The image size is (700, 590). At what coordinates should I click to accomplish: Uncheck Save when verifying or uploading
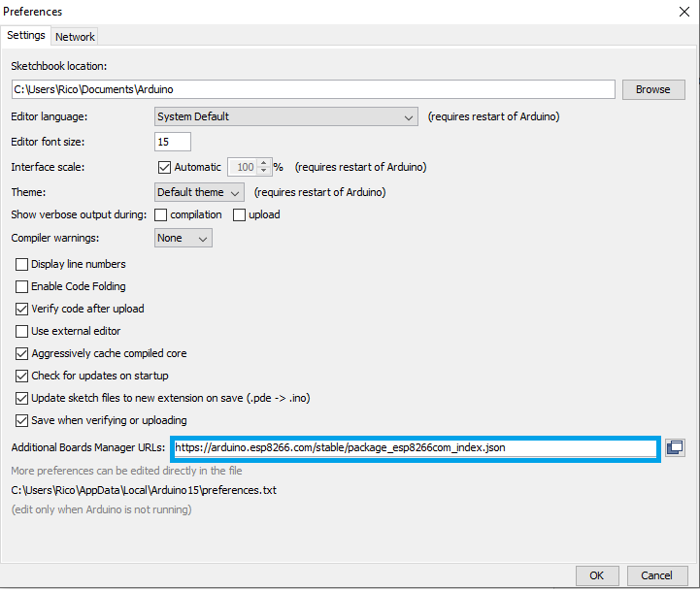22,420
